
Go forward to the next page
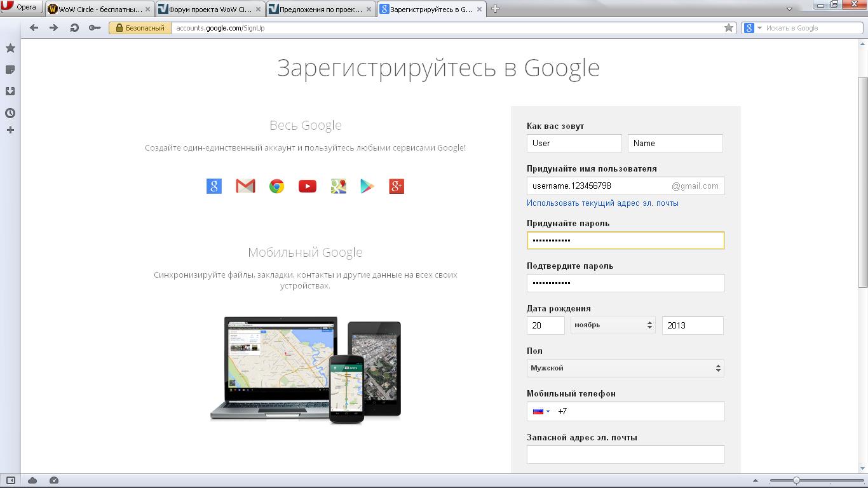54,27
